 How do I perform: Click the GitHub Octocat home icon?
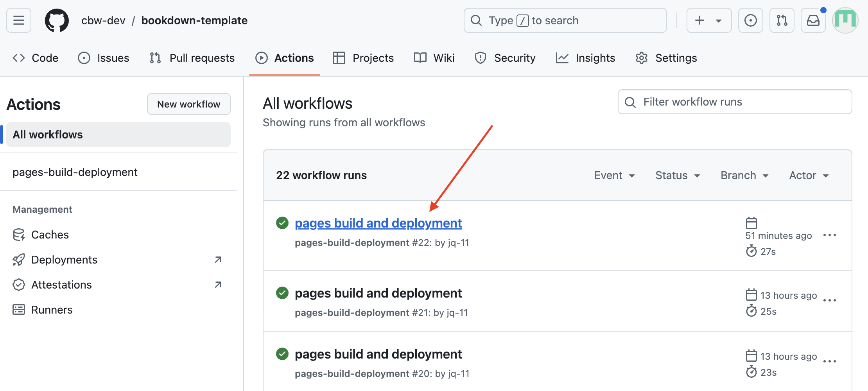(x=57, y=20)
